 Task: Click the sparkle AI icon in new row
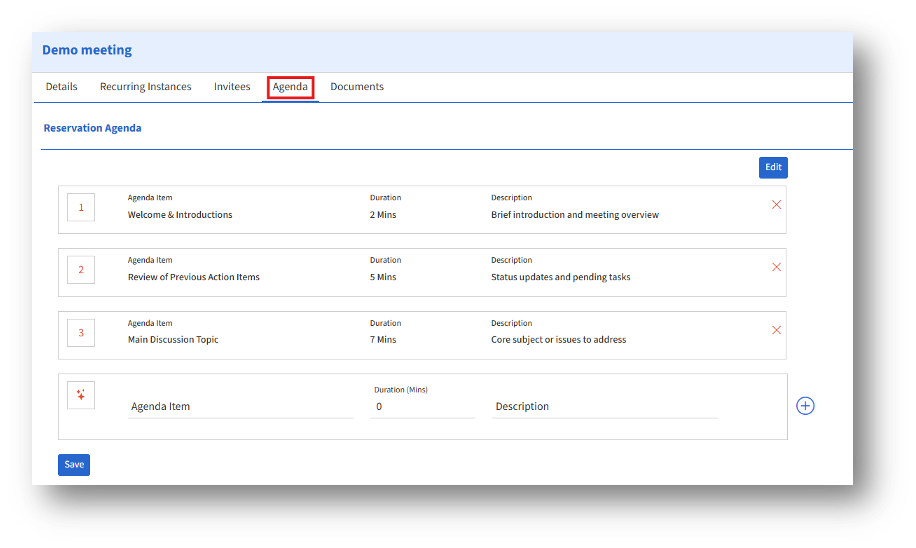[x=81, y=395]
